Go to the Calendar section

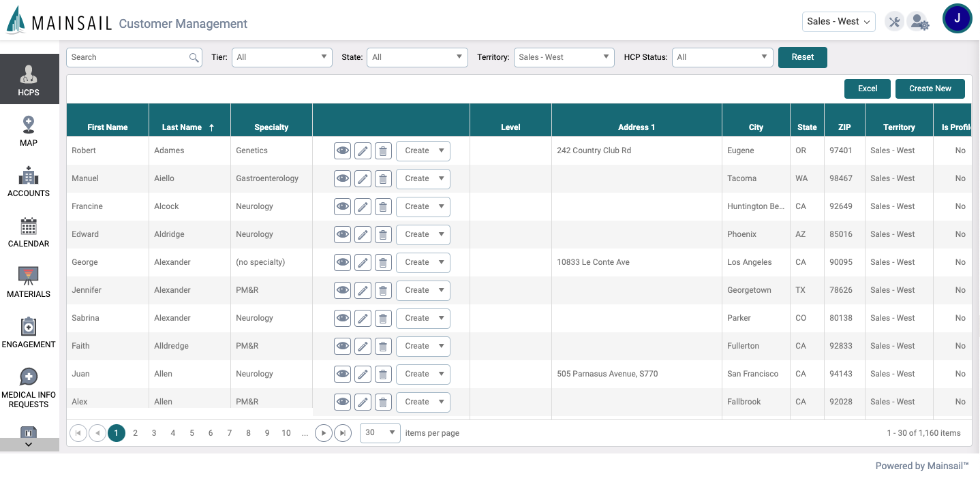tap(29, 232)
